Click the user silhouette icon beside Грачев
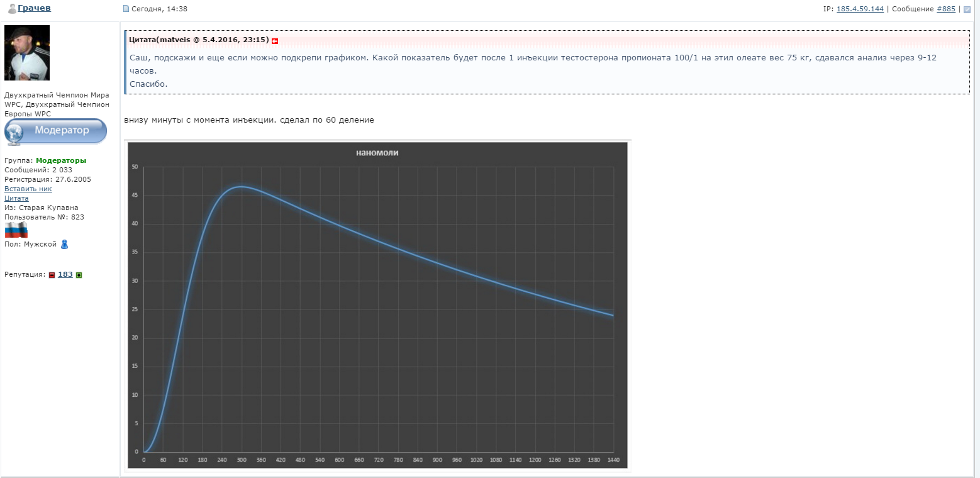Viewport: 980px width, 478px height. click(x=12, y=9)
